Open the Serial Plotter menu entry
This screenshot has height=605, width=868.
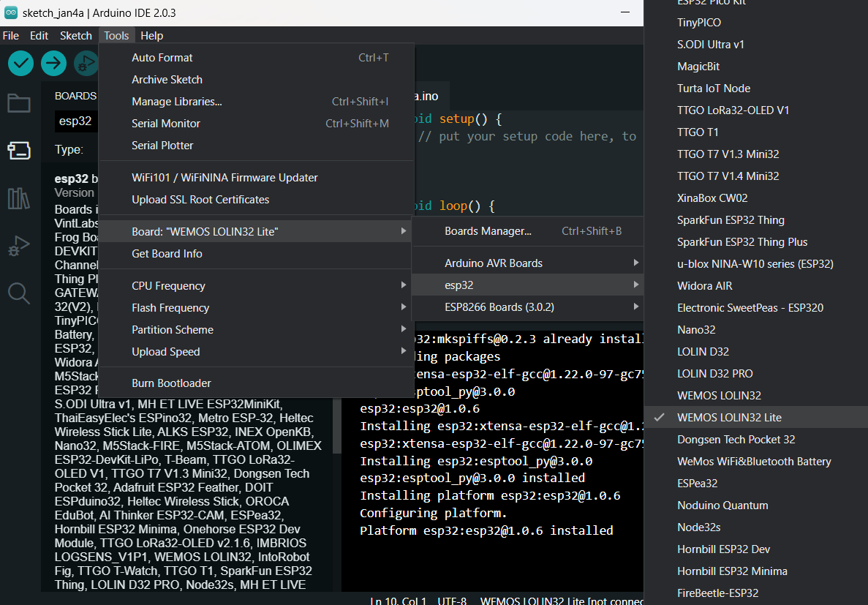click(256, 146)
